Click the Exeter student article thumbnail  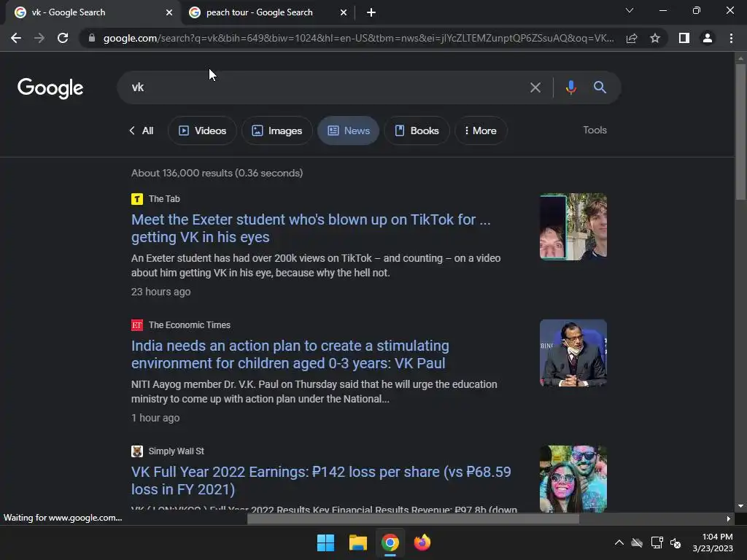(x=573, y=227)
